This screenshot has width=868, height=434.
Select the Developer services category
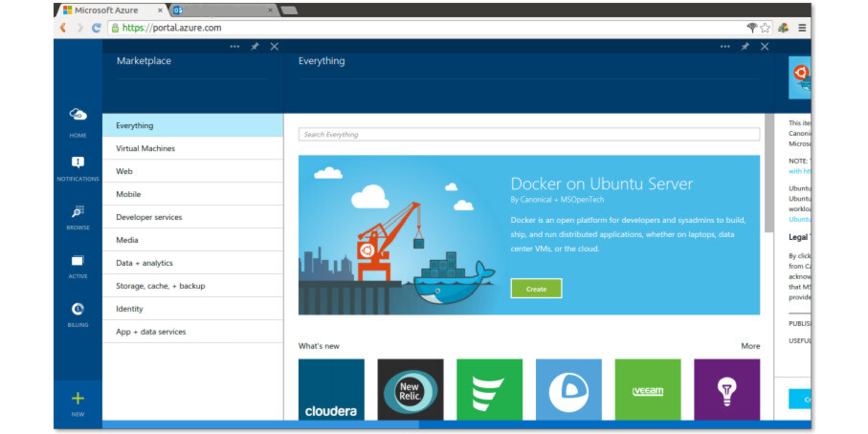click(192, 217)
